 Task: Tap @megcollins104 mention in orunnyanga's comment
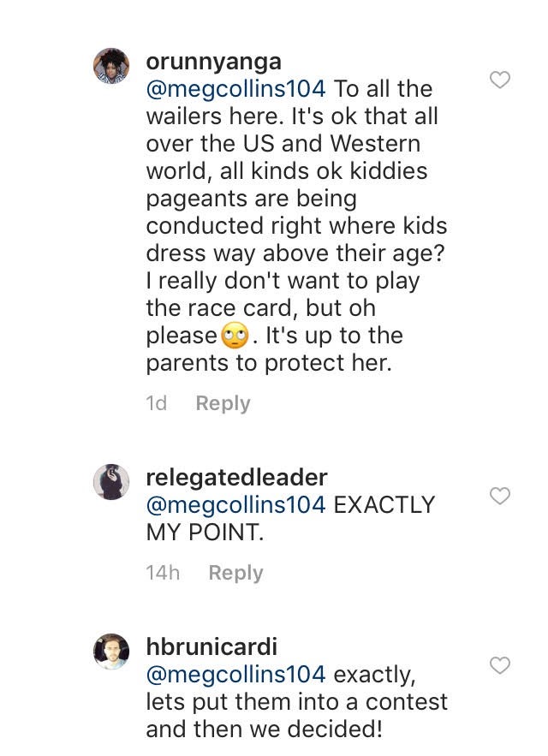tap(236, 89)
